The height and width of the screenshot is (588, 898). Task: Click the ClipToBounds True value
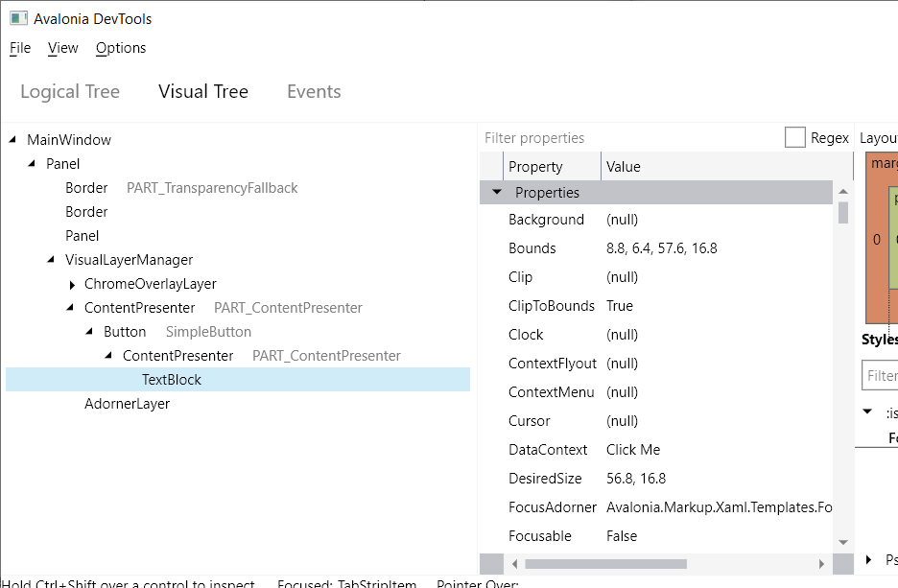pos(620,306)
